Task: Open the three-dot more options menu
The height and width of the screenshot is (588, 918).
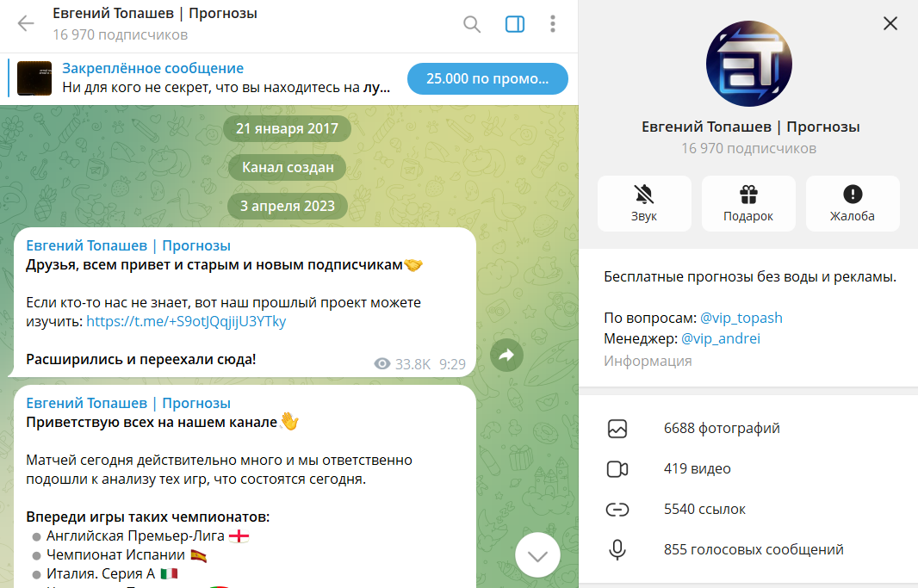Action: pyautogui.click(x=552, y=24)
